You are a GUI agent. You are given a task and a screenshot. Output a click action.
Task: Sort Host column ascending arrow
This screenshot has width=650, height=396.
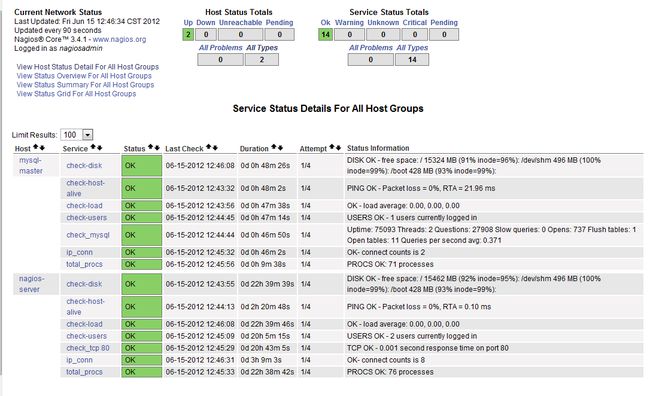(x=36, y=147)
